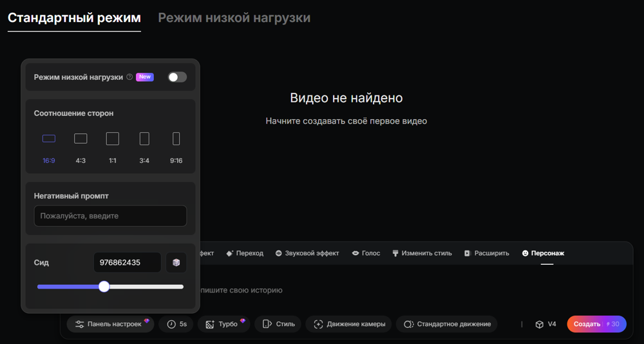This screenshot has width=644, height=344.
Task: Randomize seed with the dice icon
Action: [176, 263]
